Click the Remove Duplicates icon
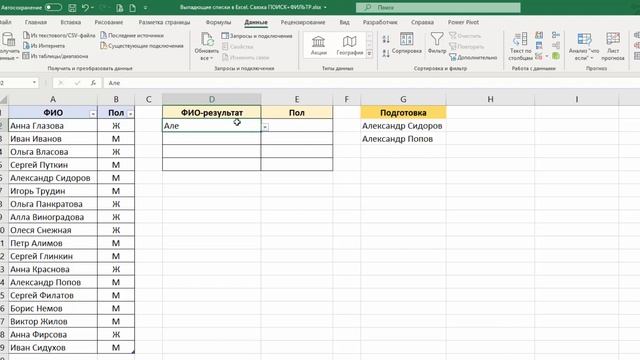Viewport: 640px width, 360px height. coord(539,46)
